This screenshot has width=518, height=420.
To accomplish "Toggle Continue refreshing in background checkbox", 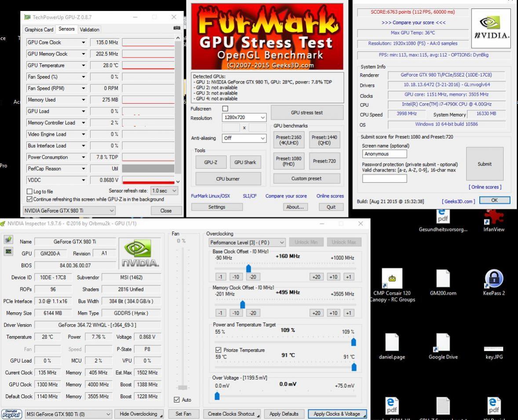I will [29, 199].
